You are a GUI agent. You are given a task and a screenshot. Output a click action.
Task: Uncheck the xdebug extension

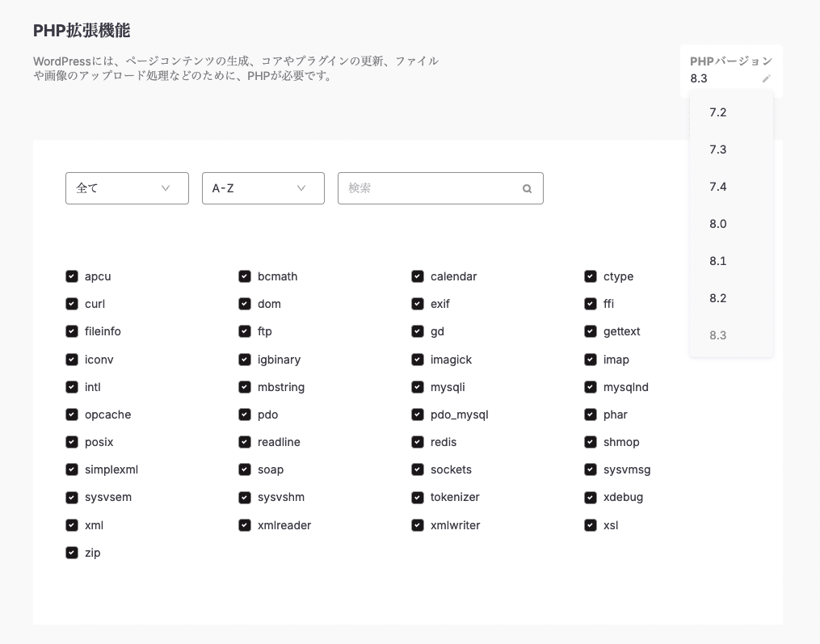coord(591,497)
